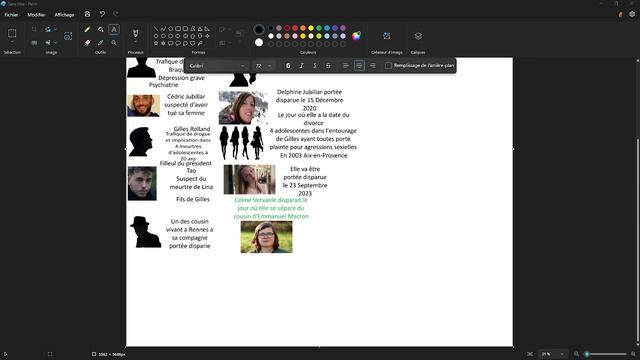Screen dimensions: 640x360
Task: Select primary color circle (black)
Action: coord(259,29)
